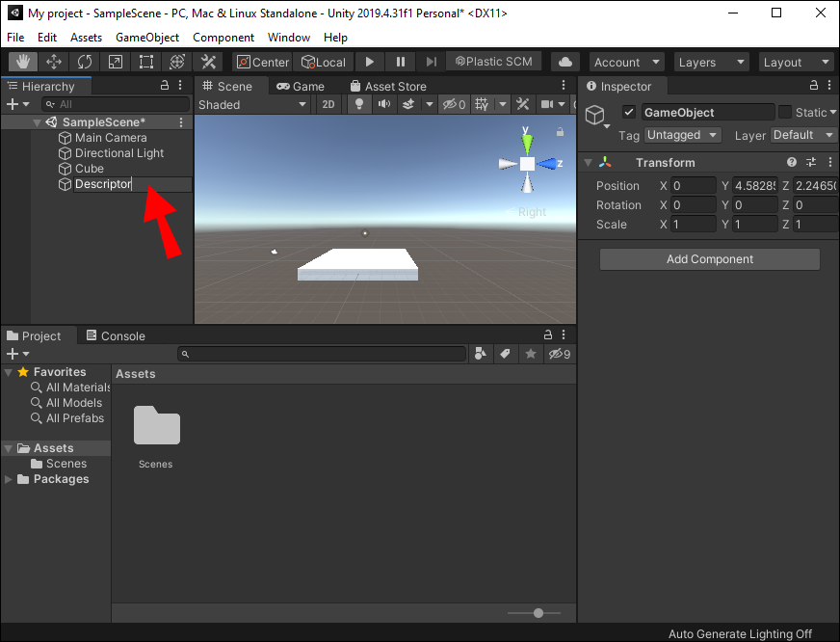Select the Rotate tool
This screenshot has height=642, width=840.
[x=85, y=62]
